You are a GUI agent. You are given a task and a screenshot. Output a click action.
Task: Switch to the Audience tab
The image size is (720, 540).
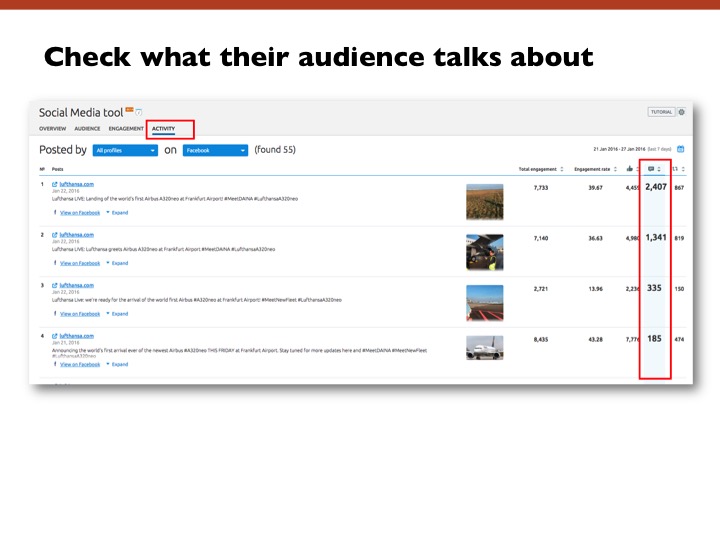click(87, 129)
